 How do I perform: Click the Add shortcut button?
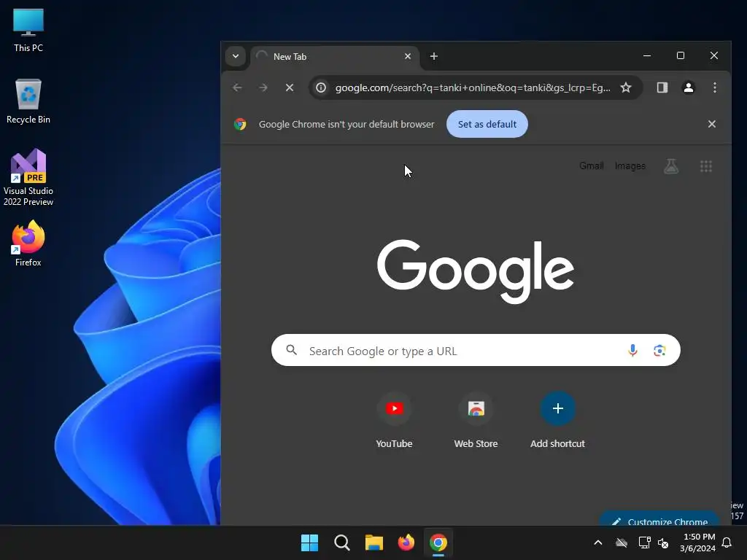(x=557, y=420)
